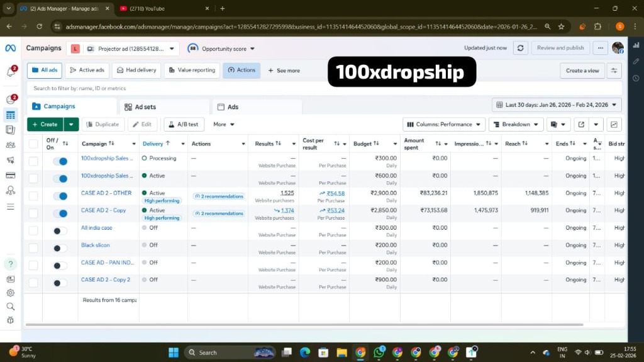Select the Value reporting filter tab
The height and width of the screenshot is (362, 644).
tap(192, 70)
